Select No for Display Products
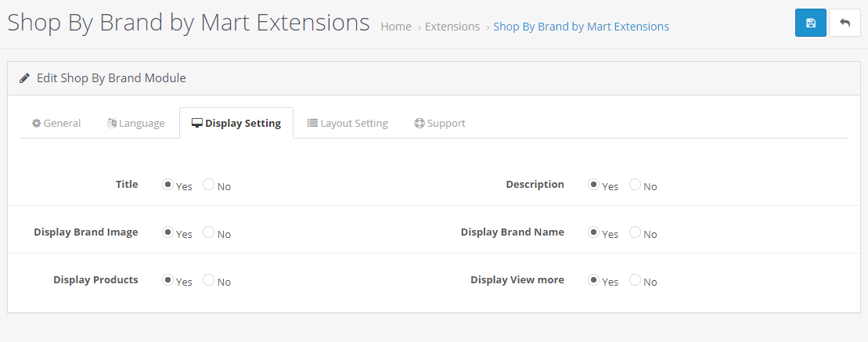The image size is (868, 342). [208, 279]
